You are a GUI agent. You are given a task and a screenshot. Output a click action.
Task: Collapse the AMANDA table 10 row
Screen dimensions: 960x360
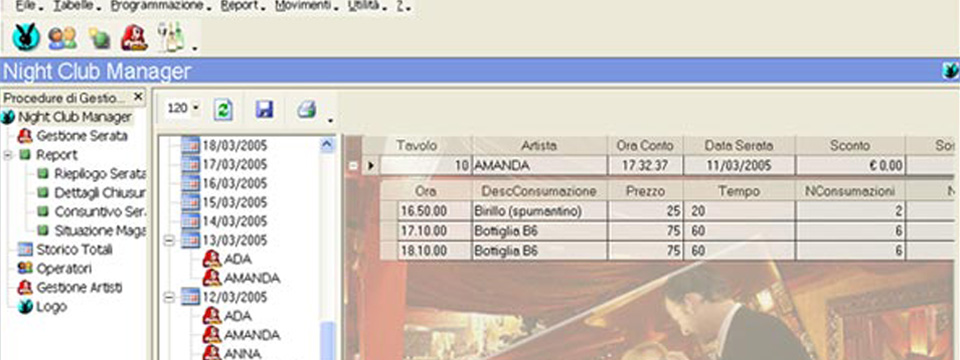pyautogui.click(x=353, y=165)
